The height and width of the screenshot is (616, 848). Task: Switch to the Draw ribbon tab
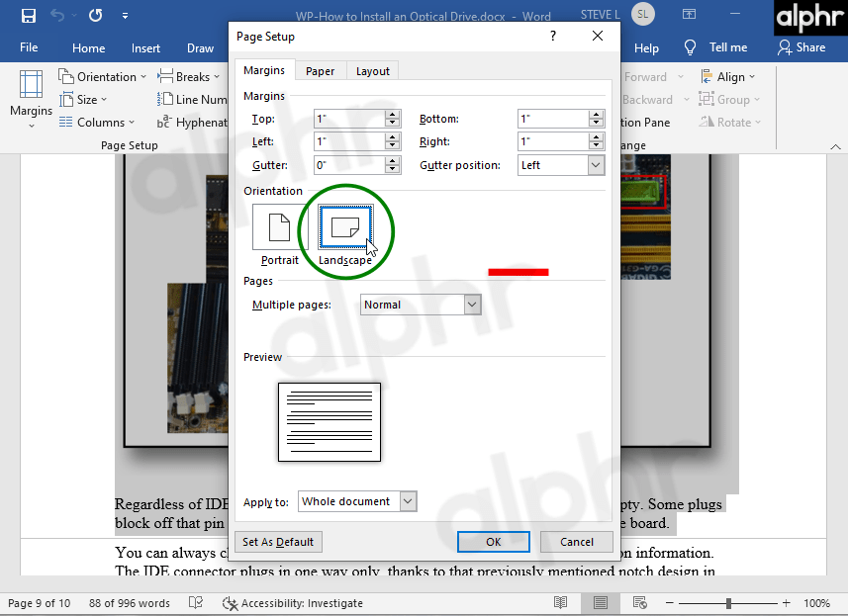click(200, 48)
